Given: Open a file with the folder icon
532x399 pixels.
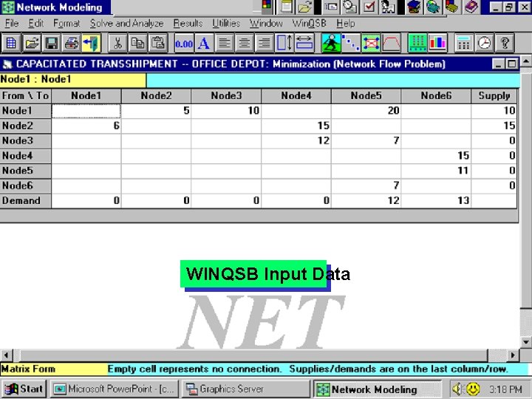Looking at the screenshot, I should pos(32,43).
